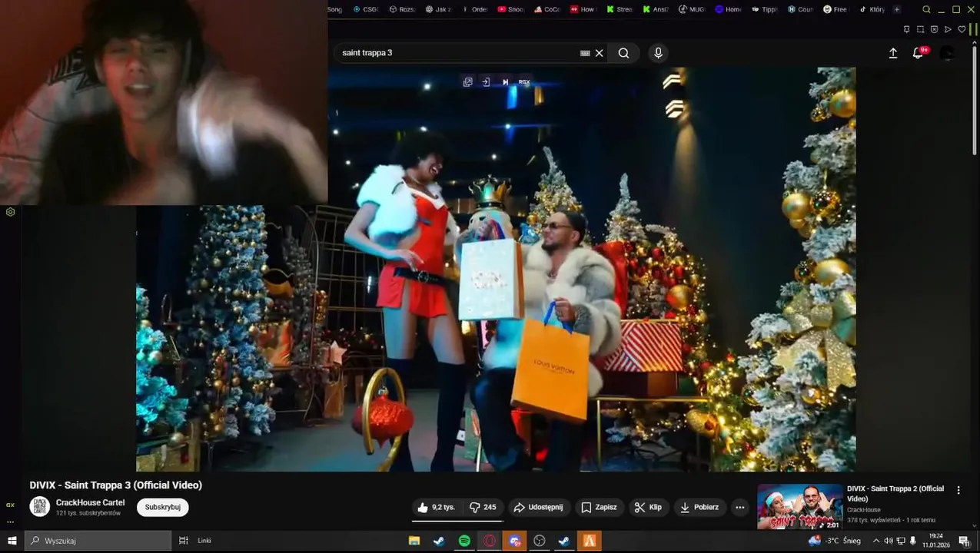This screenshot has width=980, height=553.
Task: Click the pin icon in browser toolbar
Action: point(906,29)
